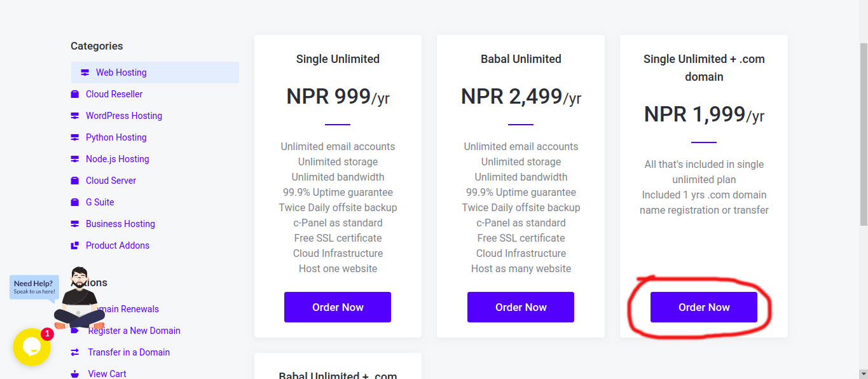Viewport: 868px width, 379px height.
Task: Open the yellow live chat bubble
Action: [31, 347]
